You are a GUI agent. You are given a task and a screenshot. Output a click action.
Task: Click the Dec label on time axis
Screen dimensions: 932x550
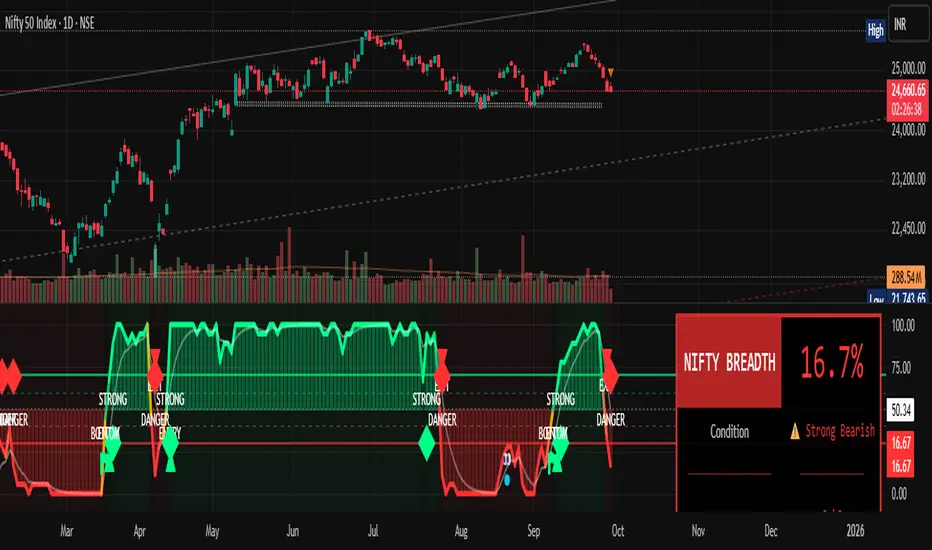(x=771, y=531)
